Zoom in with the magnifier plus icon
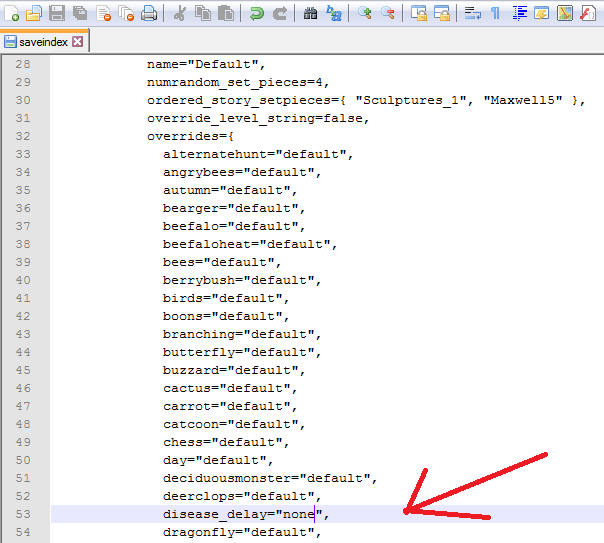604x543 pixels. click(364, 13)
